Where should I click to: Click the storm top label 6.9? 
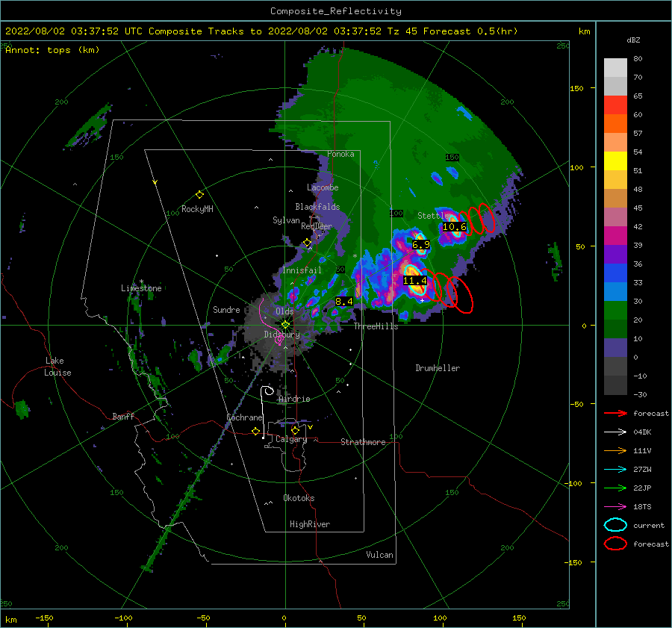[421, 245]
